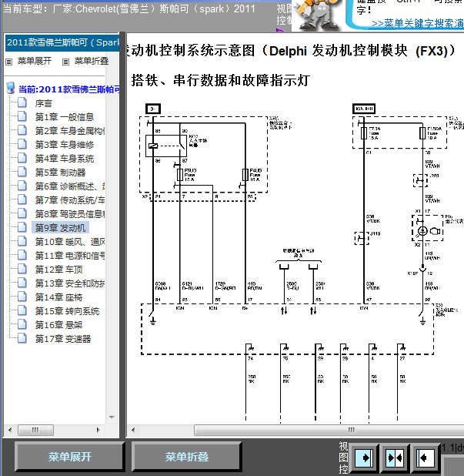The image size is (464, 476).
Task: Open 第8章 驾驶员信息 chapter
Action: pyautogui.click(x=70, y=214)
